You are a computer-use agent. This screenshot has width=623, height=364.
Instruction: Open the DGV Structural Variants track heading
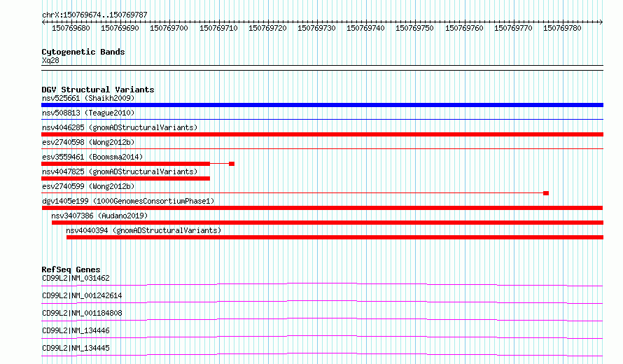[x=98, y=90]
